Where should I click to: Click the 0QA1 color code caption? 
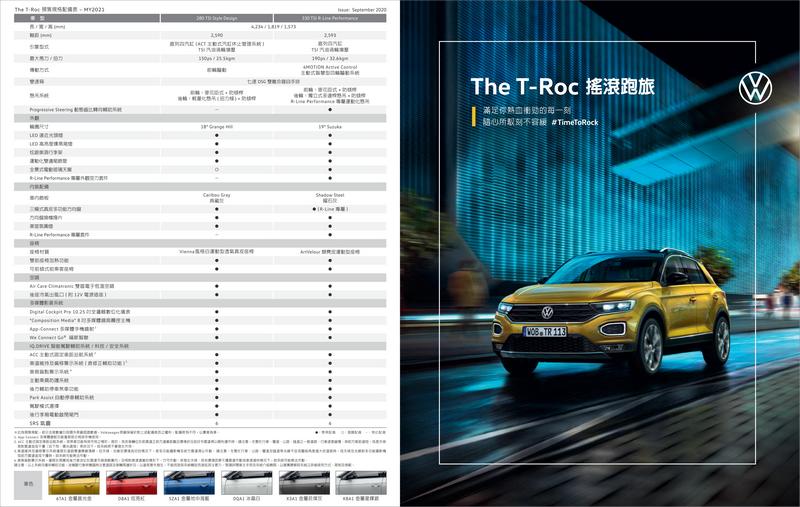(x=247, y=499)
